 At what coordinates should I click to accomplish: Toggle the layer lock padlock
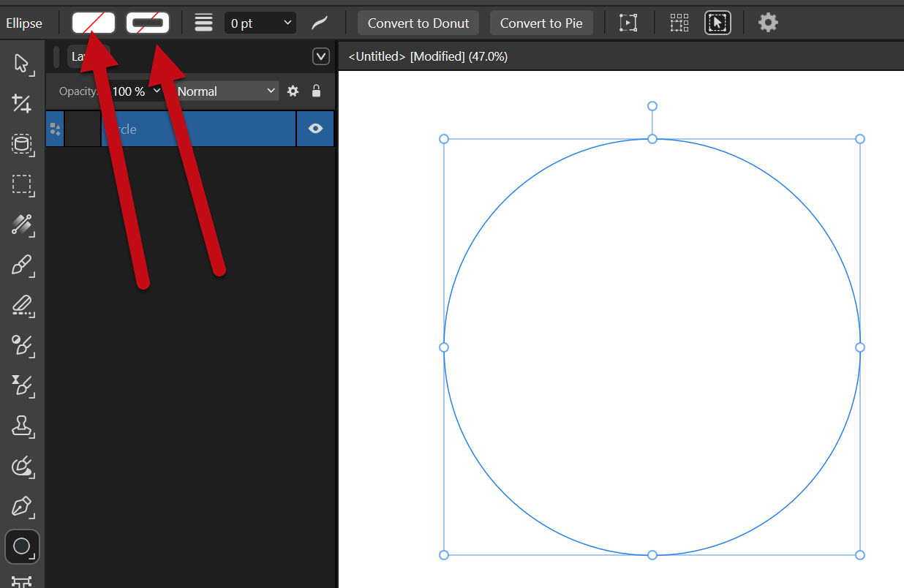tap(316, 91)
